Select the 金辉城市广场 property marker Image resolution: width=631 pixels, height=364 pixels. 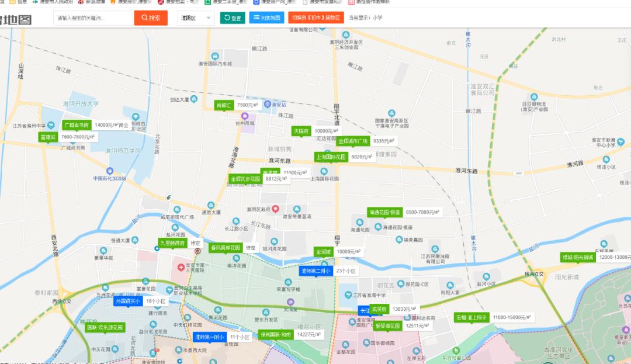pyautogui.click(x=353, y=141)
